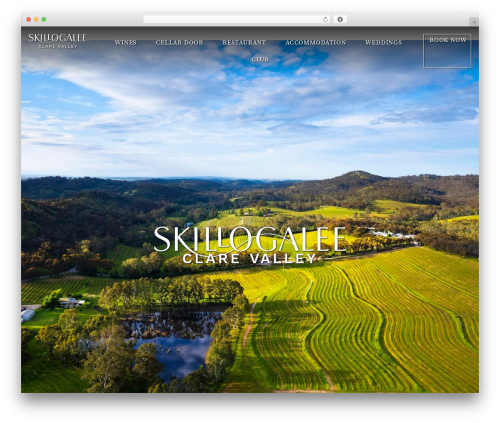Viewport: 500px width, 423px height.
Task: Reload the page with the browser refresh icon
Action: [x=325, y=19]
